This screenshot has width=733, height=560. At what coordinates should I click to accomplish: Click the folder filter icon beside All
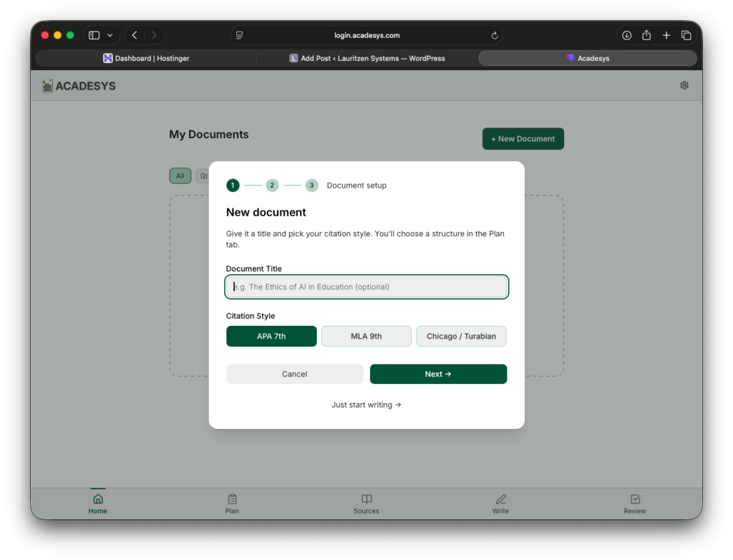pyautogui.click(x=203, y=176)
